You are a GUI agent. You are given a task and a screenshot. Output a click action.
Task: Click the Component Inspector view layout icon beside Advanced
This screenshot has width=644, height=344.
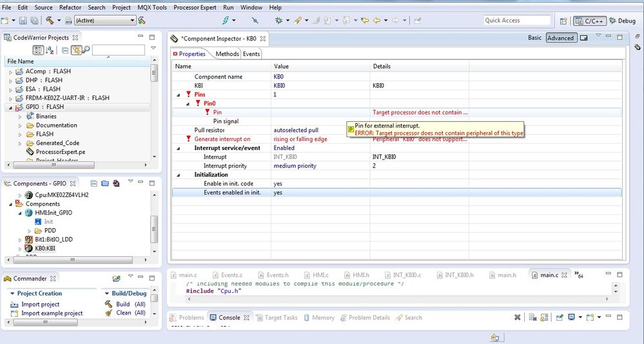pyautogui.click(x=583, y=38)
